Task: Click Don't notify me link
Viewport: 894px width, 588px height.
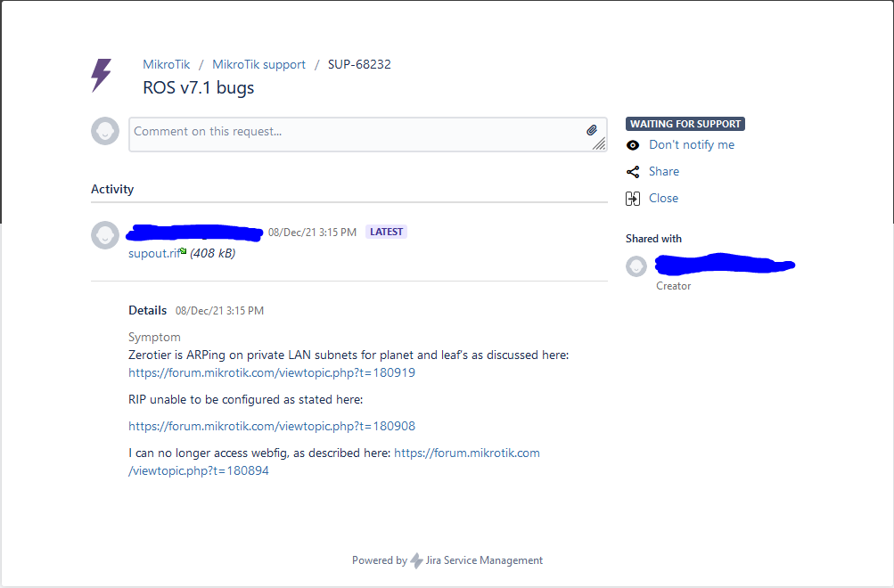Action: (x=692, y=144)
